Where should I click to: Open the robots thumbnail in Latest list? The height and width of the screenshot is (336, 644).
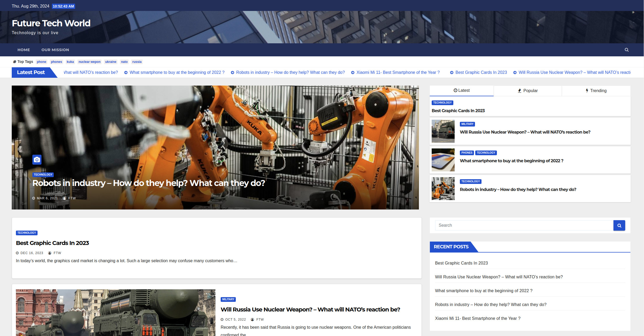point(443,189)
